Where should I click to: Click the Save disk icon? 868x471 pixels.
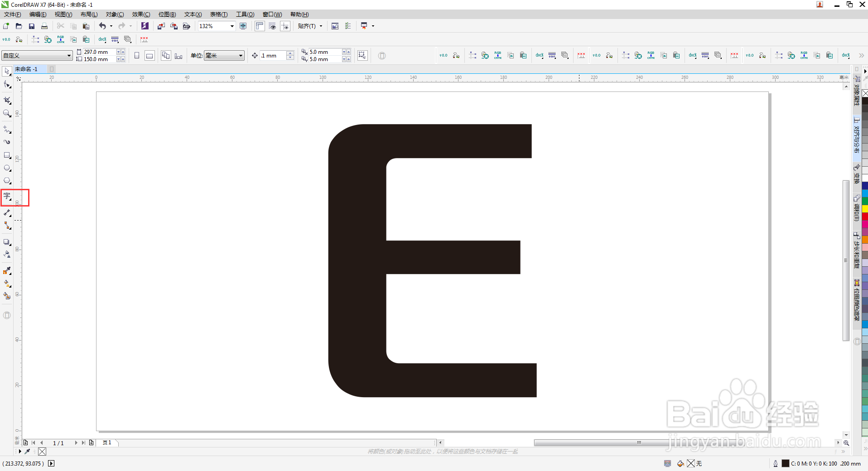(x=32, y=26)
